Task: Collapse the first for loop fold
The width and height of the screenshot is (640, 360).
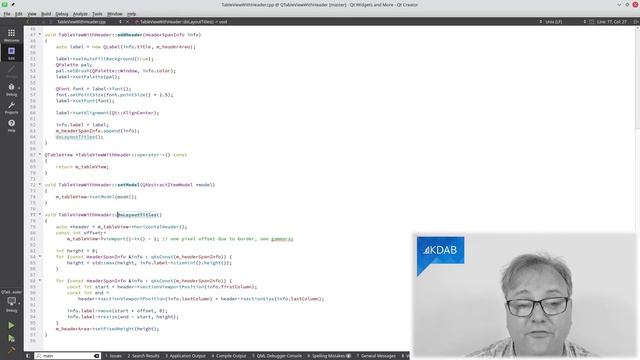Action: pyautogui.click(x=40, y=257)
